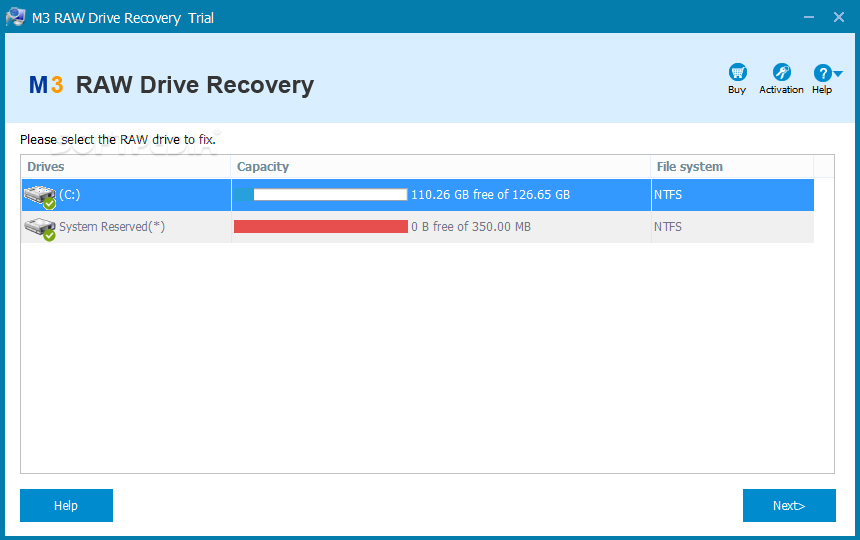860x540 pixels.
Task: Minimize the M3 RAW Drive Recovery window
Action: [809, 17]
